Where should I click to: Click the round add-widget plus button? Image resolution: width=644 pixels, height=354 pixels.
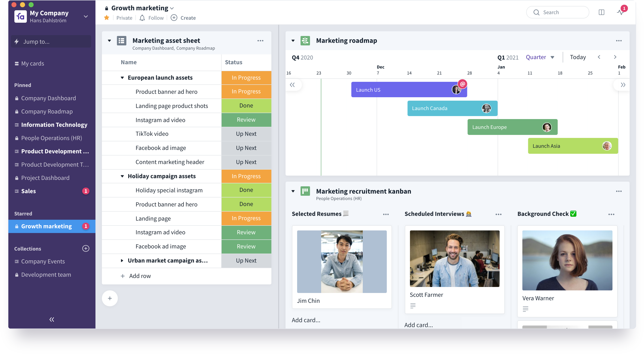click(110, 298)
